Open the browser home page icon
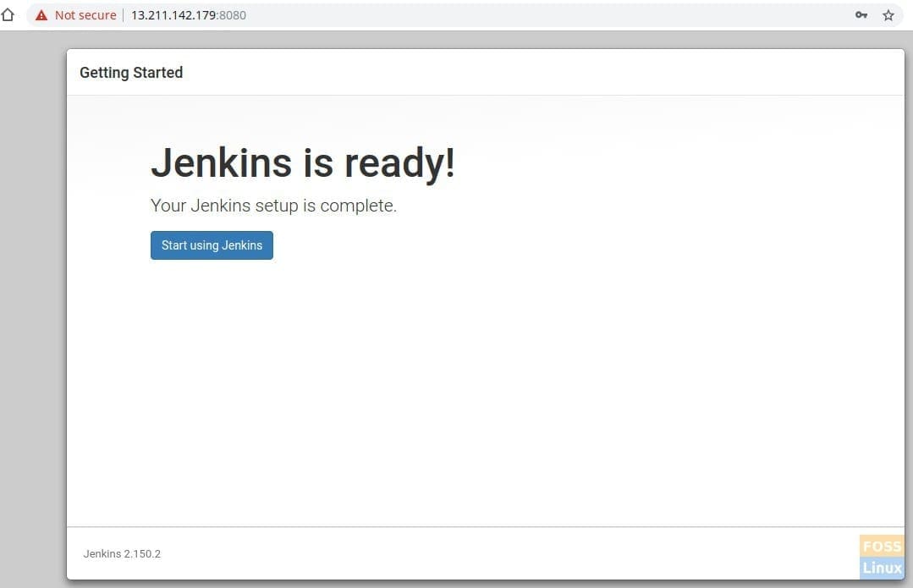The width and height of the screenshot is (913, 588). [8, 14]
